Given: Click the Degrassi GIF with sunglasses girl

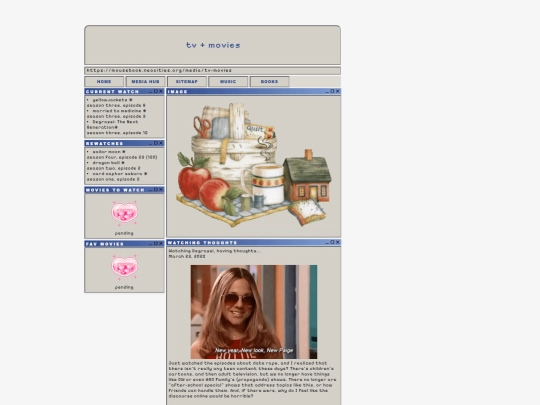Looking at the screenshot, I should click(x=254, y=312).
